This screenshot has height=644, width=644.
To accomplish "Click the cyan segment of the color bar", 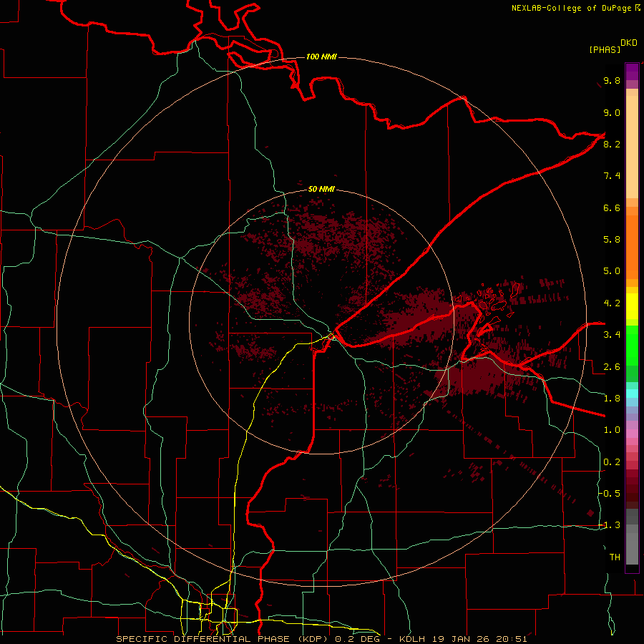I will [632, 394].
